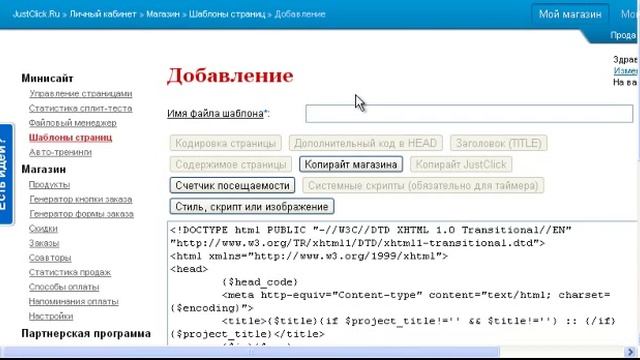The width and height of the screenshot is (640, 360).
Task: Select Шаблоны страниц in sidebar
Action: tap(70, 137)
